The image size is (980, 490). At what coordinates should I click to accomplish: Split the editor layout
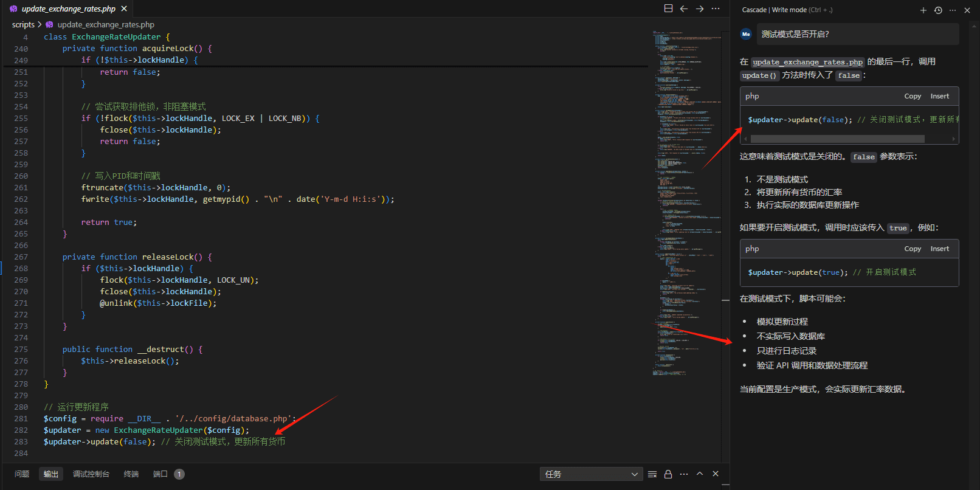point(668,9)
